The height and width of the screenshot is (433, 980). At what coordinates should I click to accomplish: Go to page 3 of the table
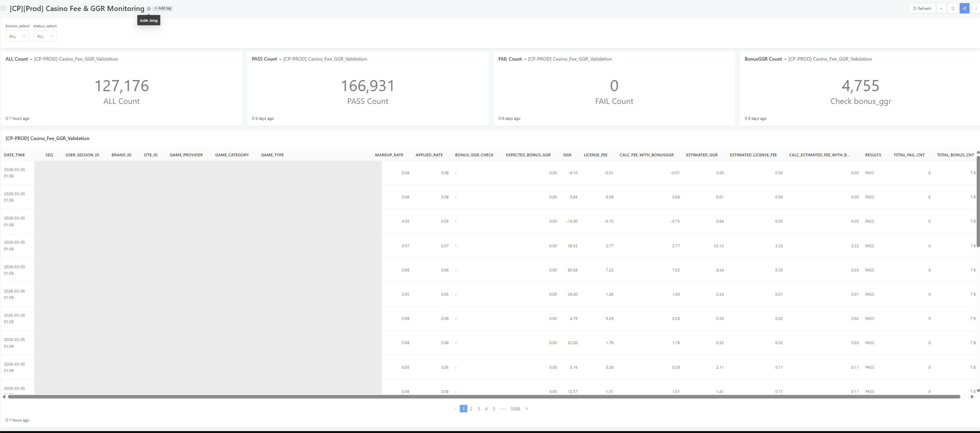coord(479,409)
